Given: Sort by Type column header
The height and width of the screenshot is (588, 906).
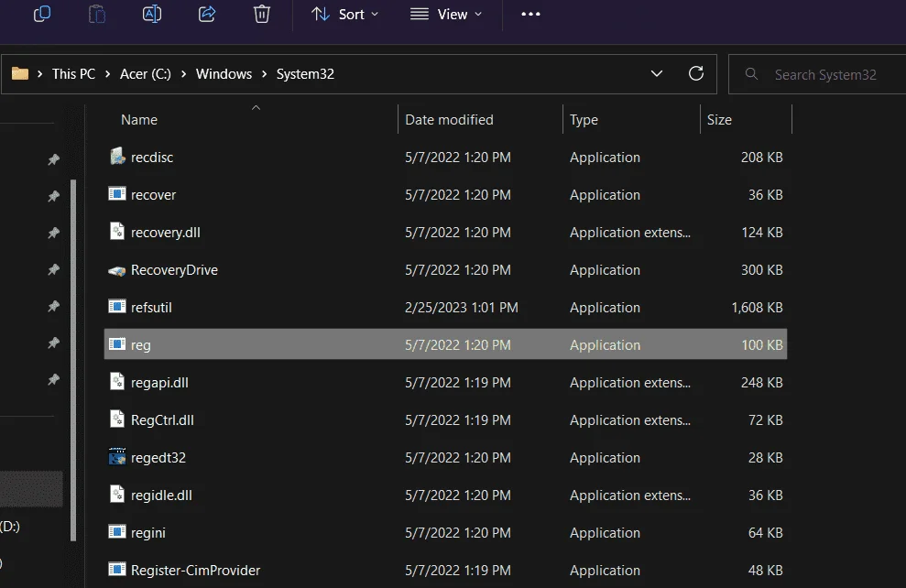Looking at the screenshot, I should pyautogui.click(x=584, y=120).
